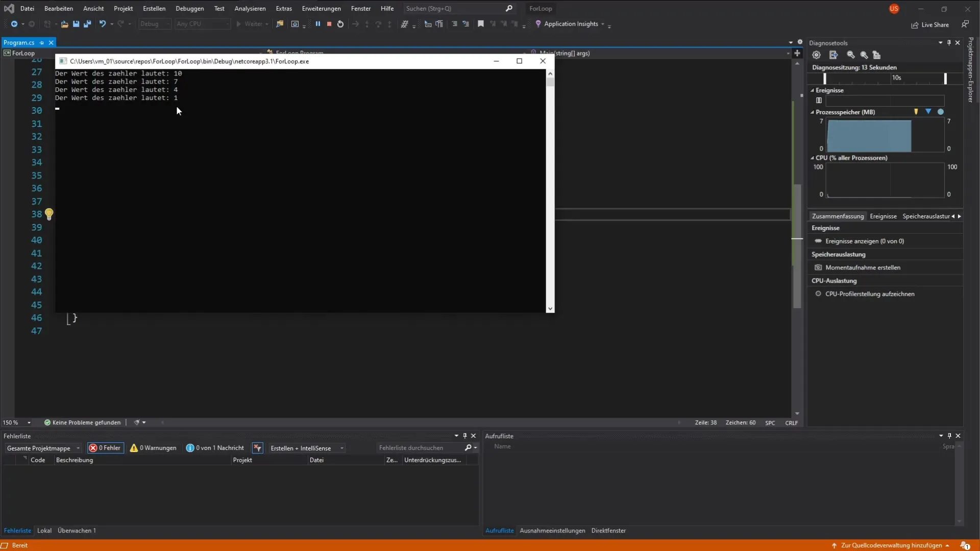Click the lightbulb quick action on line 38
This screenshot has height=551, width=980.
tap(49, 214)
